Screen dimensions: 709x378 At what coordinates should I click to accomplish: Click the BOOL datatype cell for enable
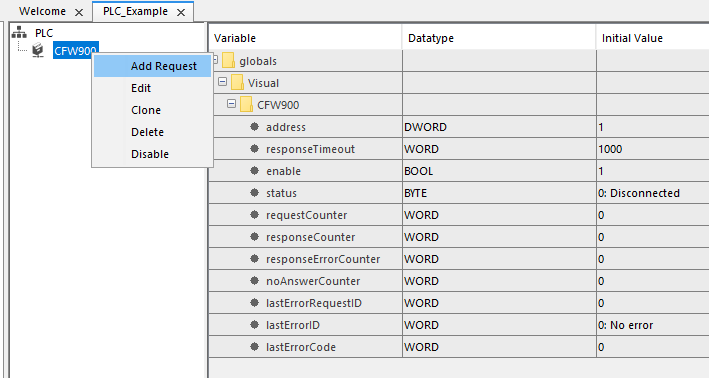pos(499,171)
